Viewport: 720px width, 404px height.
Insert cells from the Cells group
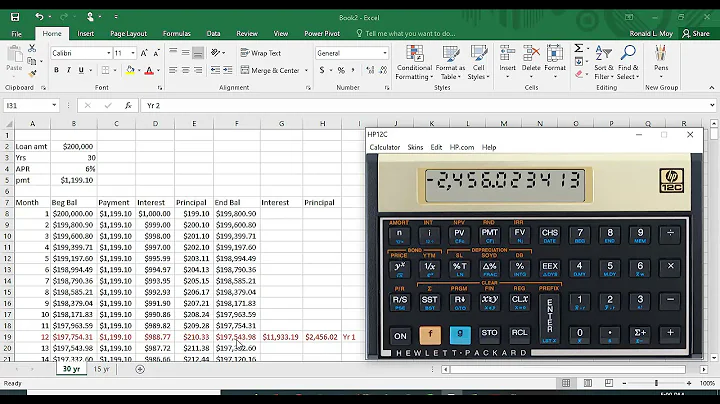(507, 62)
